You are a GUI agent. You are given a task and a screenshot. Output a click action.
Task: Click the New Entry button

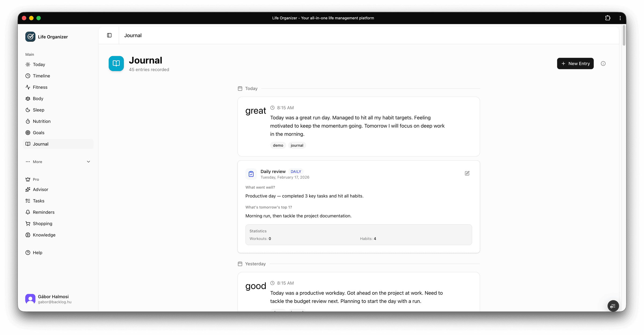click(x=575, y=63)
